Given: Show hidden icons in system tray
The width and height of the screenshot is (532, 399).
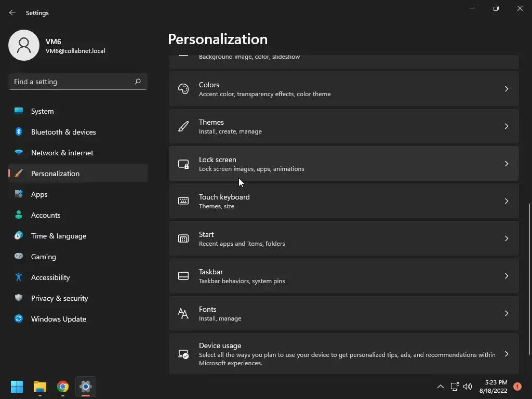Looking at the screenshot, I should pyautogui.click(x=440, y=387).
